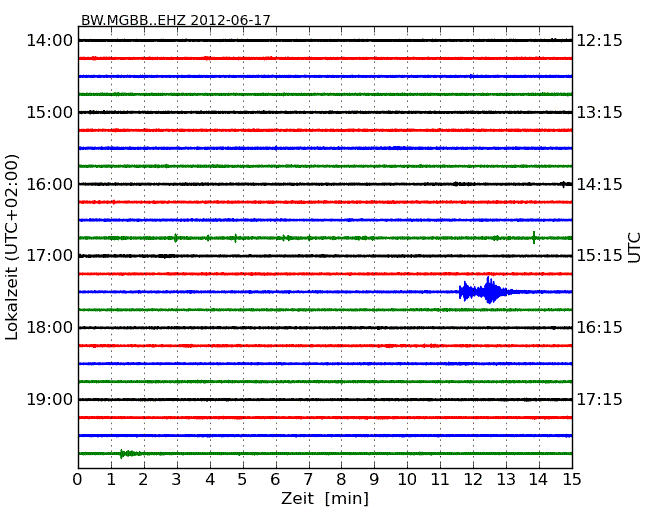Click the x-axis tick label 1
Screen dimensions: 650x520
[111, 479]
